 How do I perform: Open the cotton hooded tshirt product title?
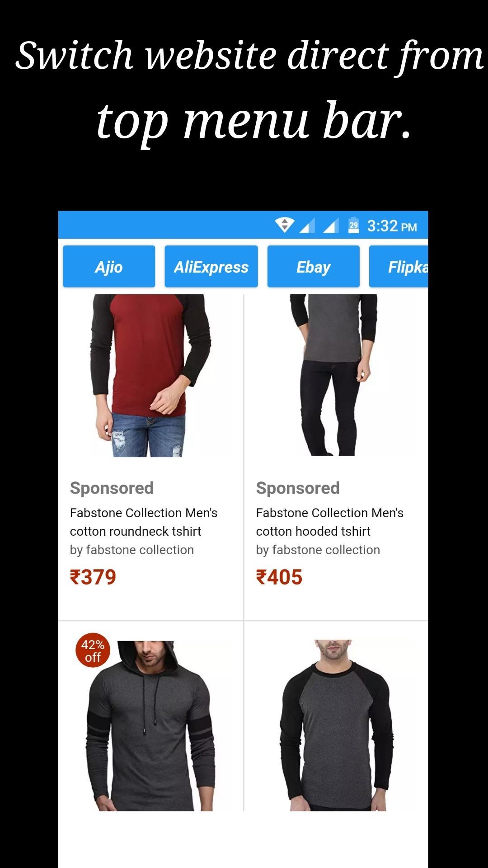click(330, 522)
